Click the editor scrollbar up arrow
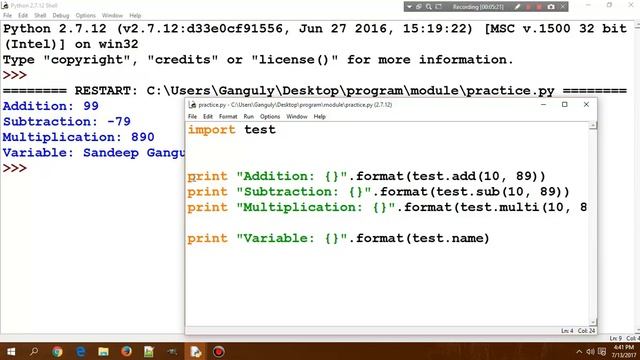Screen dimensions: 640x360 (593, 126)
